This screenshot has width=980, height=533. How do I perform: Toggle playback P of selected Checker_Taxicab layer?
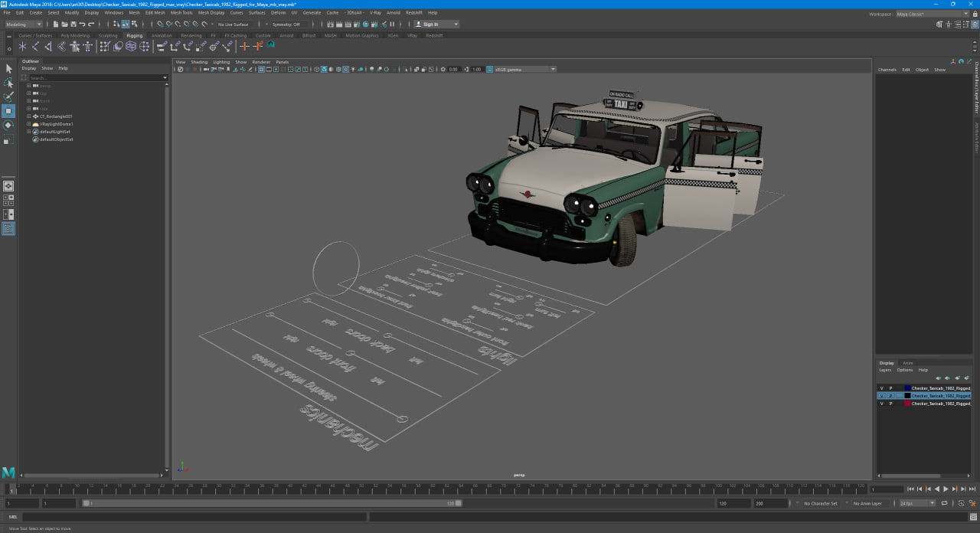[x=890, y=396]
